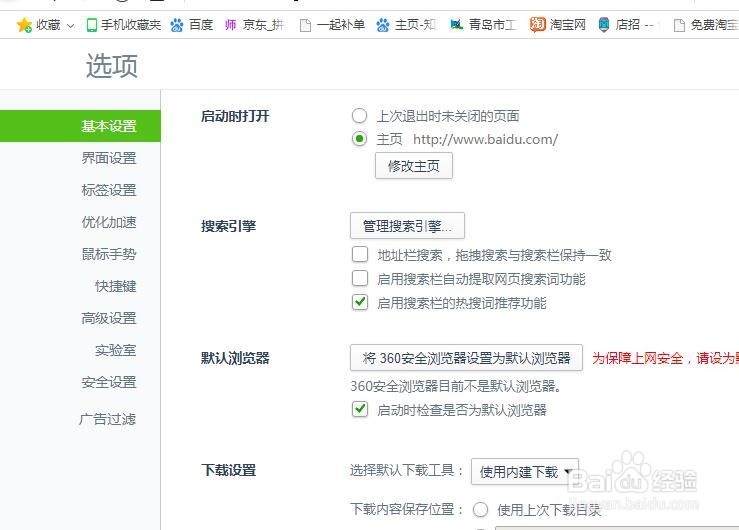Open 广告过滤 section
Viewport: 739px width, 530px height.
pyautogui.click(x=107, y=419)
